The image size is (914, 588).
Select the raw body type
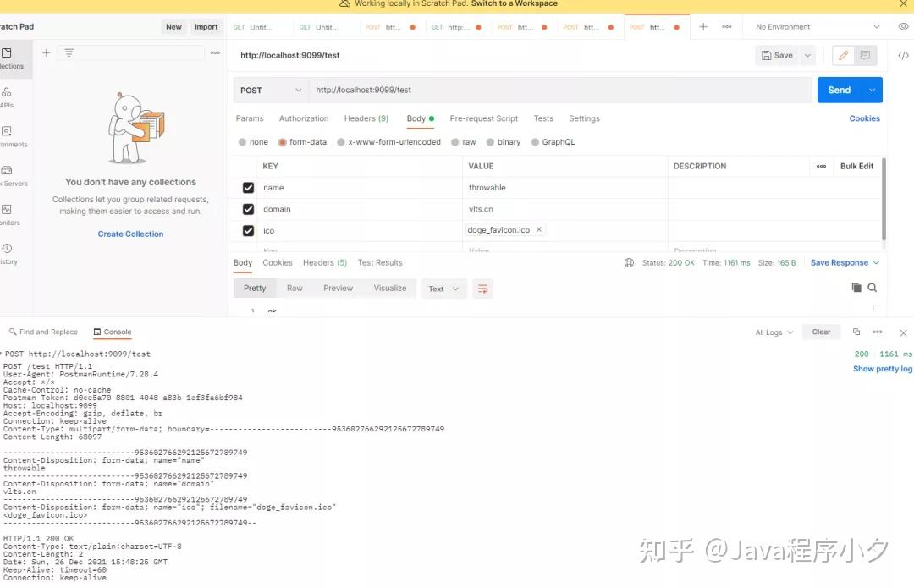(x=464, y=142)
